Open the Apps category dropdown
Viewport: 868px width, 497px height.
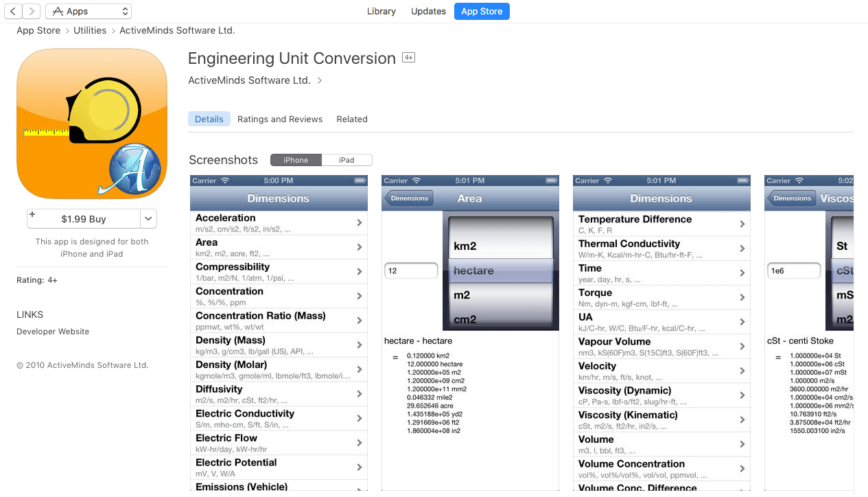pos(89,11)
